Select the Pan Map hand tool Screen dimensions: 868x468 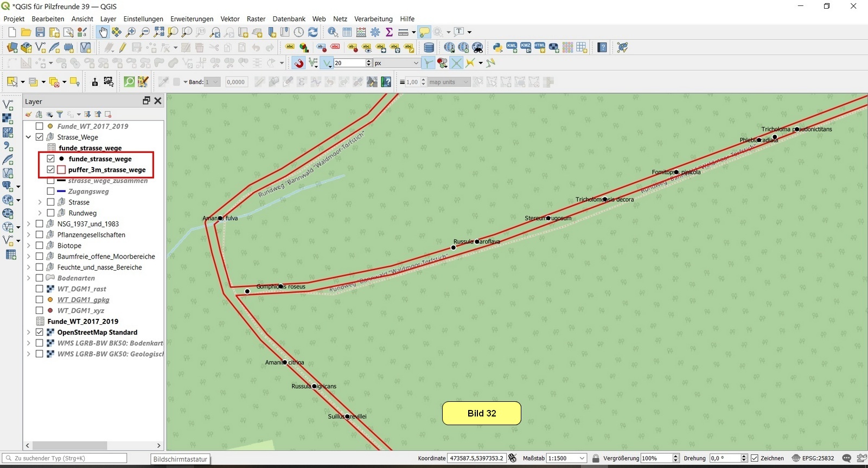point(103,33)
